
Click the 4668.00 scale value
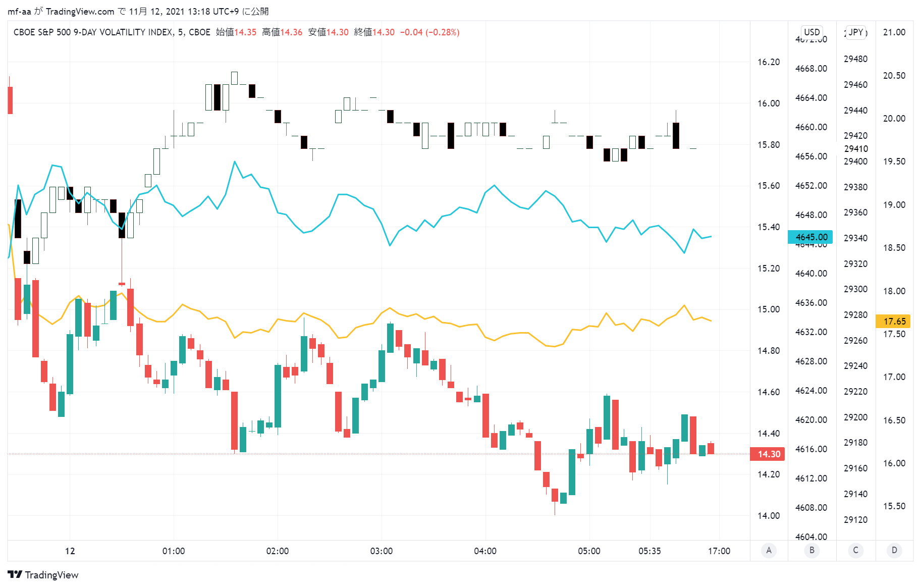click(811, 69)
